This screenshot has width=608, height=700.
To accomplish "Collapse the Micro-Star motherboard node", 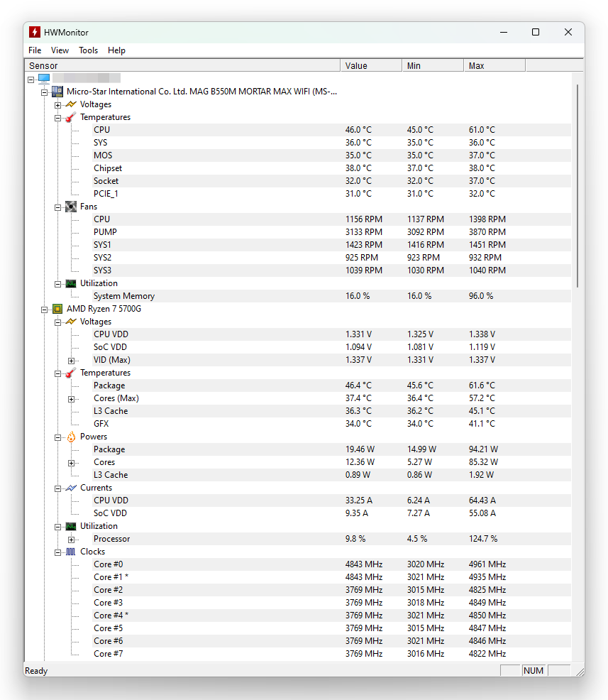I will (44, 92).
